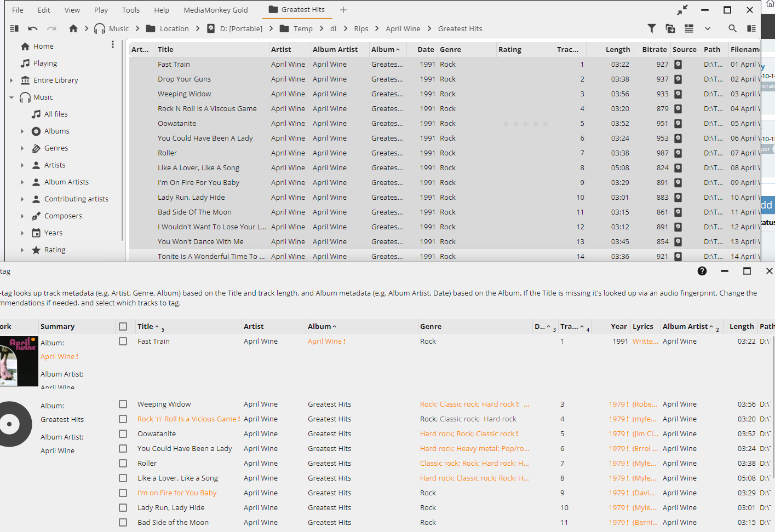Sort tracks by Bitrate column header
Screen dimensions: 775x532
pyautogui.click(x=654, y=49)
